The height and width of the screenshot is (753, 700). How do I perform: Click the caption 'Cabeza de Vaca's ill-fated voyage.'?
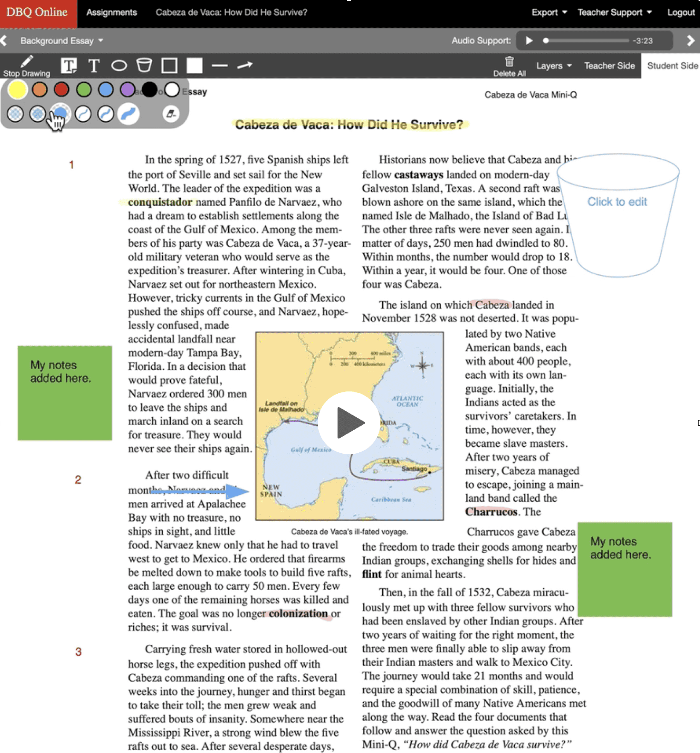[x=349, y=531]
